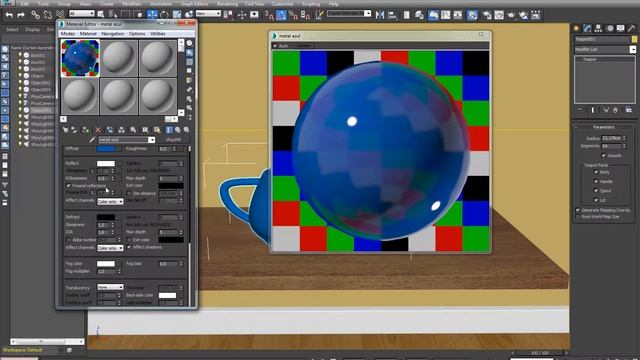Screen dimensions: 640x360
Task: Click the Diffuse blue color swatch
Action: (106, 149)
